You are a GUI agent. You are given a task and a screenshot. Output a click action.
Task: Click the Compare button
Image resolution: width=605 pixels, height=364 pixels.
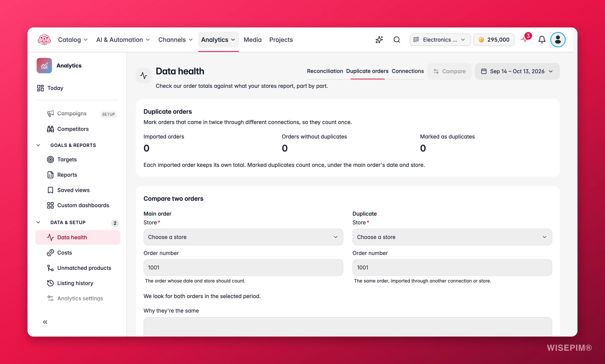(x=449, y=71)
